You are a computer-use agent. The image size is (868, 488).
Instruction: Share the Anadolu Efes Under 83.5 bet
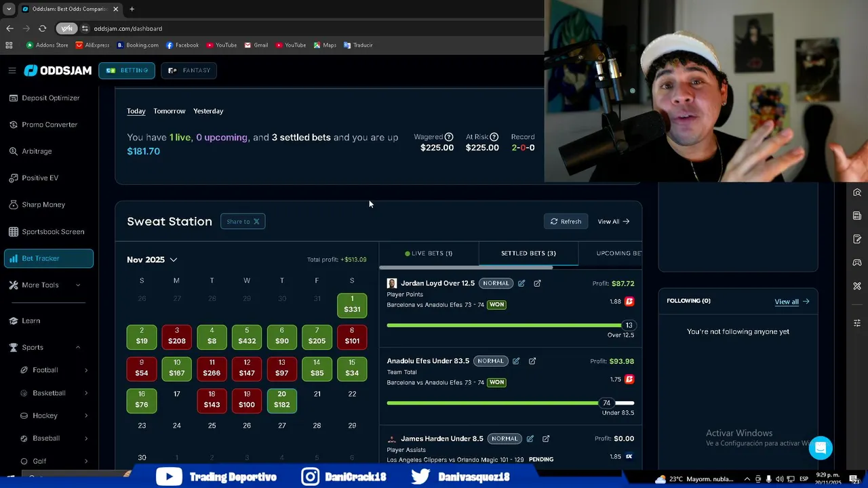pyautogui.click(x=532, y=361)
